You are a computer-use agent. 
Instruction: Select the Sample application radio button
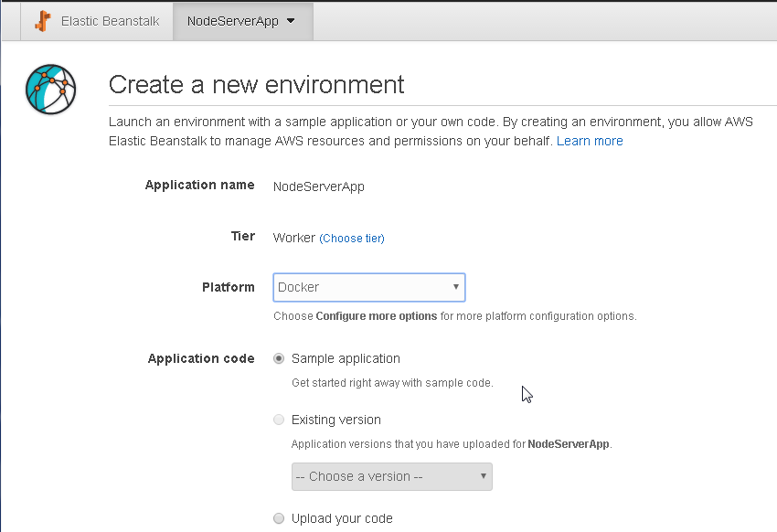279,358
